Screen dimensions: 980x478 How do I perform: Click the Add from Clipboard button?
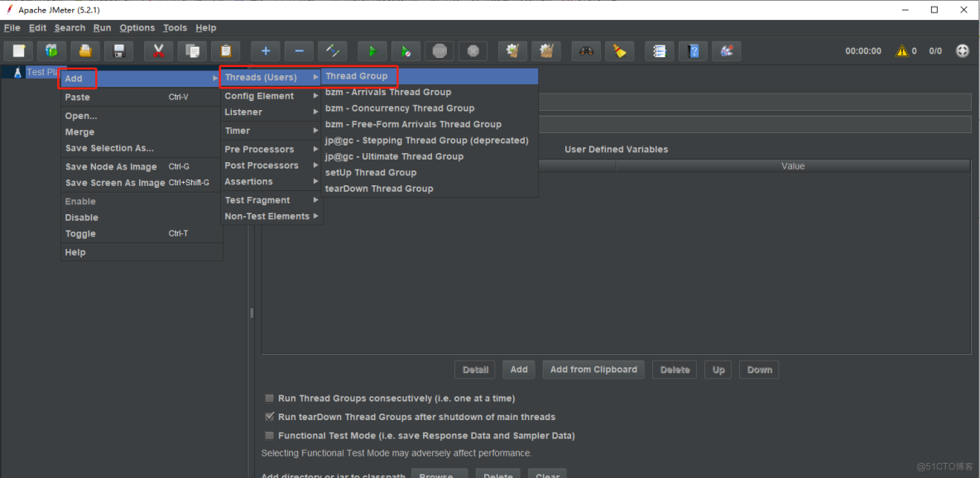click(x=593, y=370)
